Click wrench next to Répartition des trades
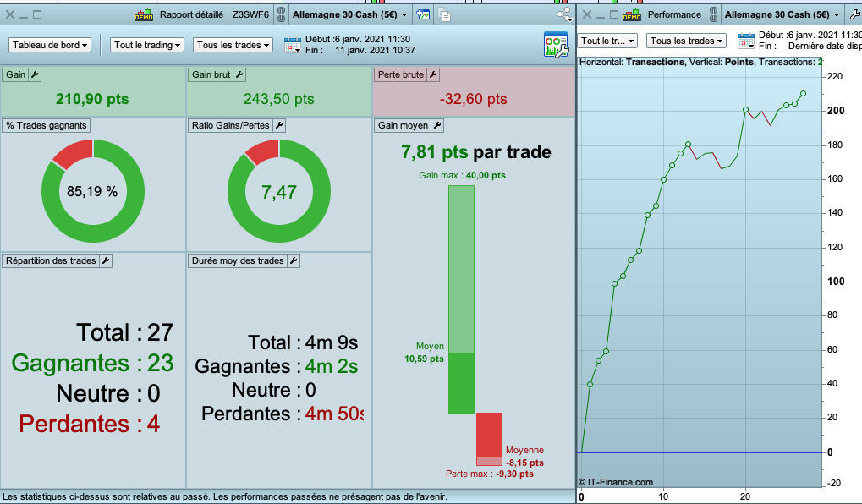862x504 pixels. (106, 260)
